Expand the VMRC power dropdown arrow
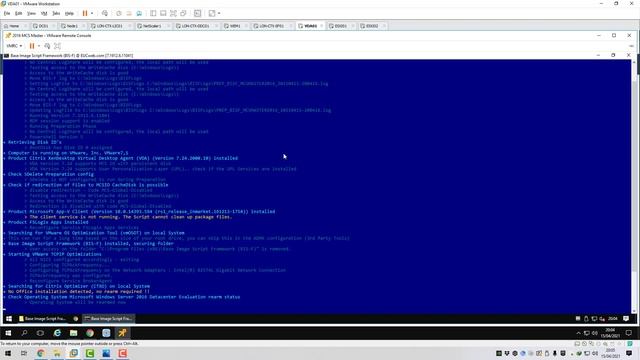640x360 pixels. (x=39, y=46)
